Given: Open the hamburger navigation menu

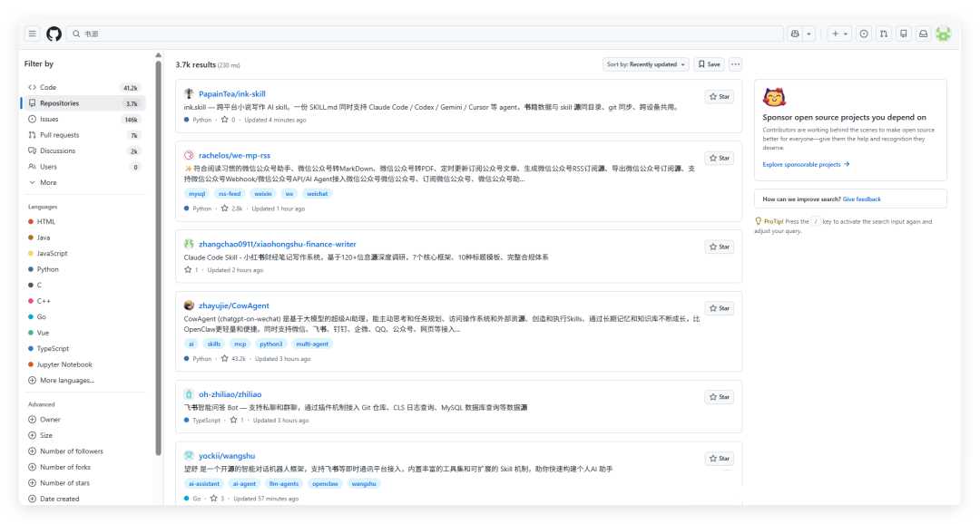Looking at the screenshot, I should click(x=33, y=34).
